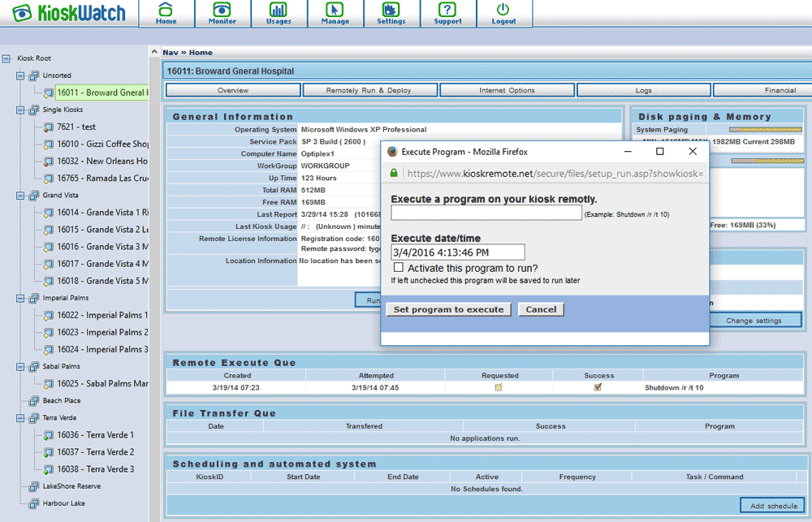The image size is (812, 522).
Task: Click the Success check icon in execute queue
Action: [x=598, y=387]
